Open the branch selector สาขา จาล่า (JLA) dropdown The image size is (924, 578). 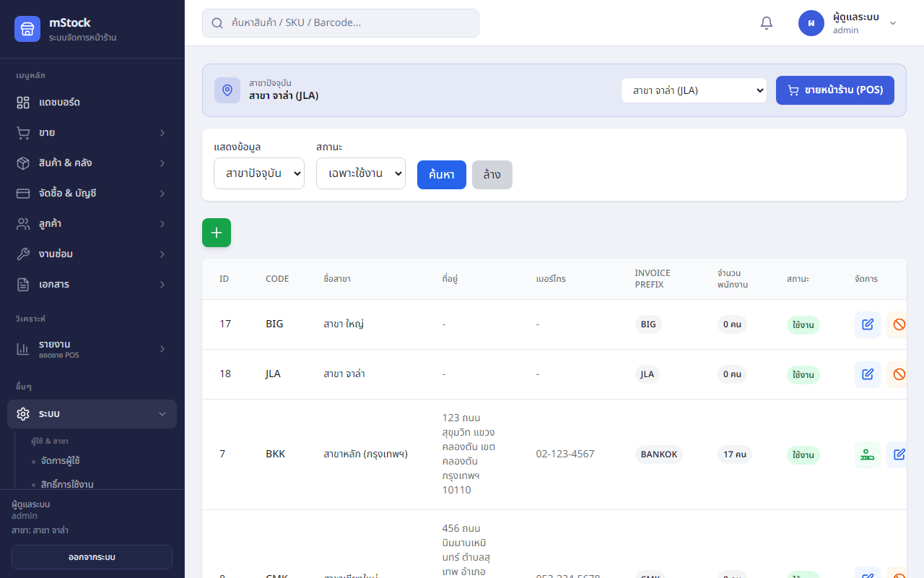[694, 90]
